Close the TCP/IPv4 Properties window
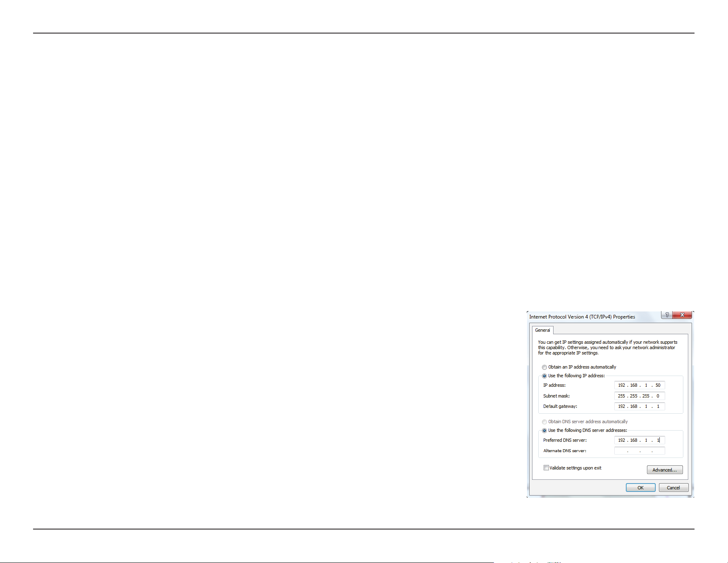728x563 pixels. 682,315
